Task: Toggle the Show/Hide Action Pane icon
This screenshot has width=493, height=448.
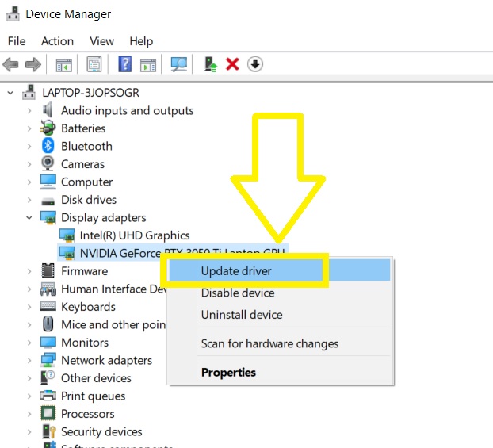Action: 148,65
